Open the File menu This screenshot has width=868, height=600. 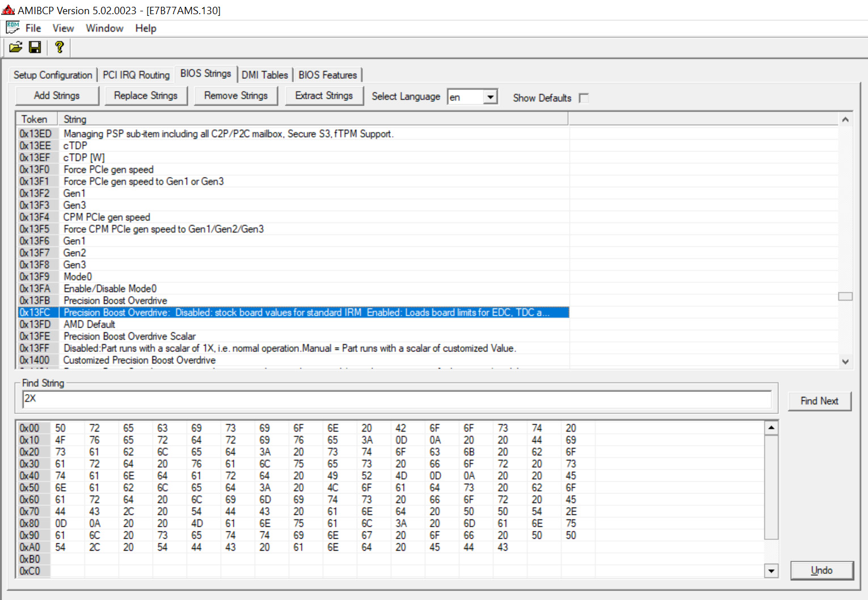click(33, 28)
